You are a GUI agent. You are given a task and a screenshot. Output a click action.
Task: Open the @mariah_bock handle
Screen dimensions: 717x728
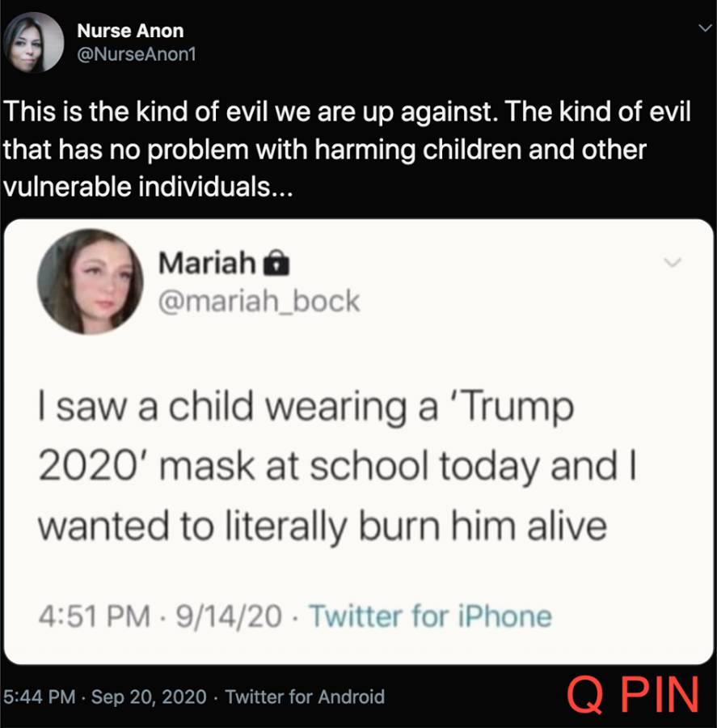(x=259, y=302)
